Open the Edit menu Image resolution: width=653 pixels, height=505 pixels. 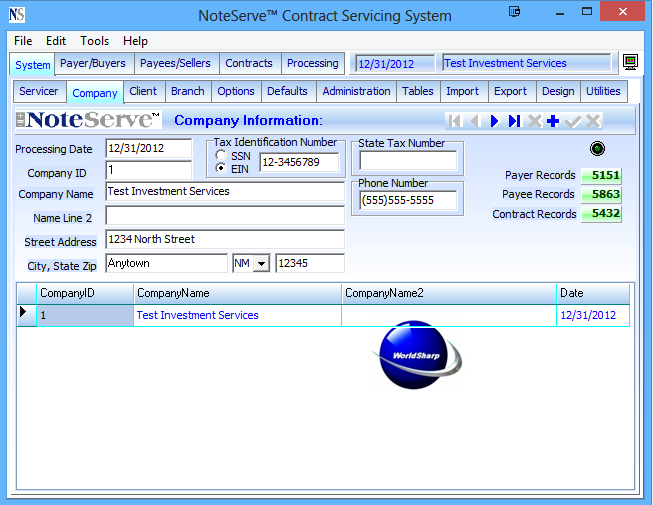tap(56, 41)
